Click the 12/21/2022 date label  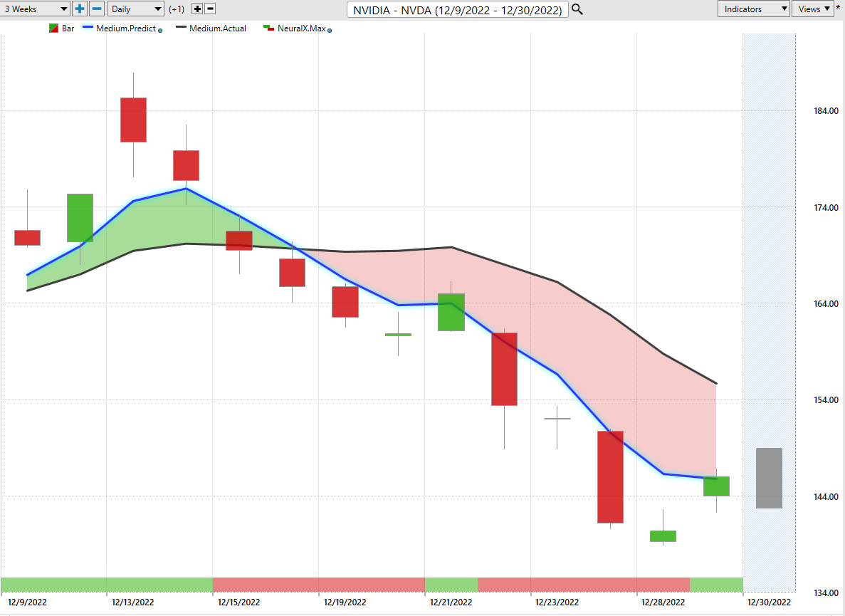[x=451, y=602]
